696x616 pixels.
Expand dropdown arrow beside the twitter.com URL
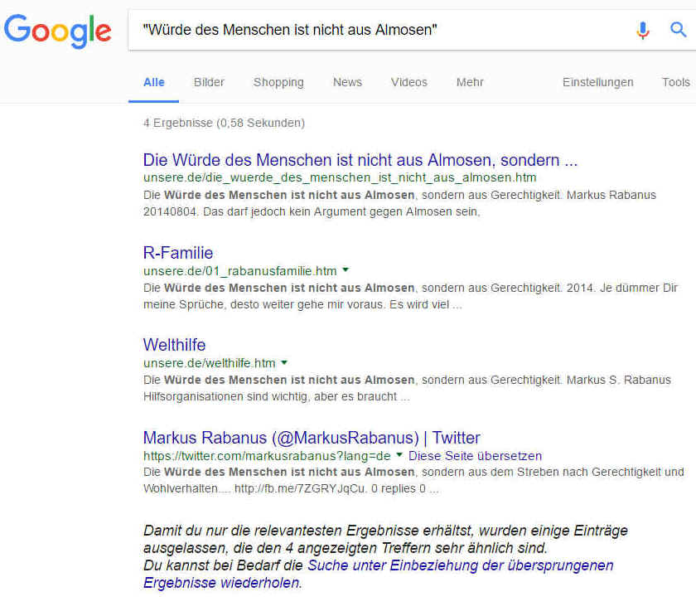point(399,455)
